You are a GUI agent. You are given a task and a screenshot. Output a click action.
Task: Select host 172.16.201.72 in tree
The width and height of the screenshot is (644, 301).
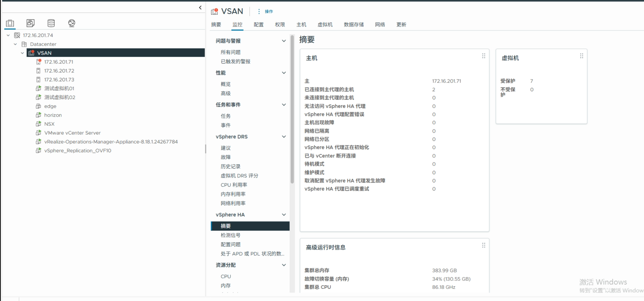[59, 71]
